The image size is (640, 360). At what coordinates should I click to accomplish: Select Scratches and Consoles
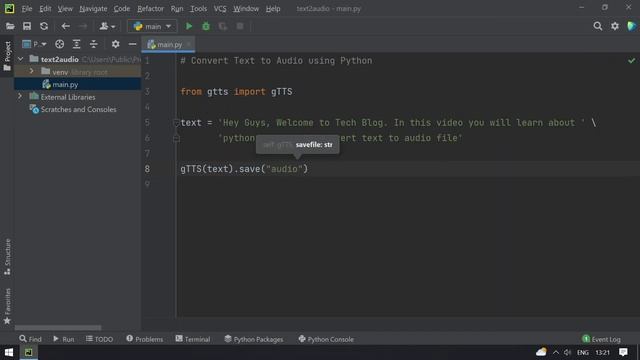click(x=78, y=109)
